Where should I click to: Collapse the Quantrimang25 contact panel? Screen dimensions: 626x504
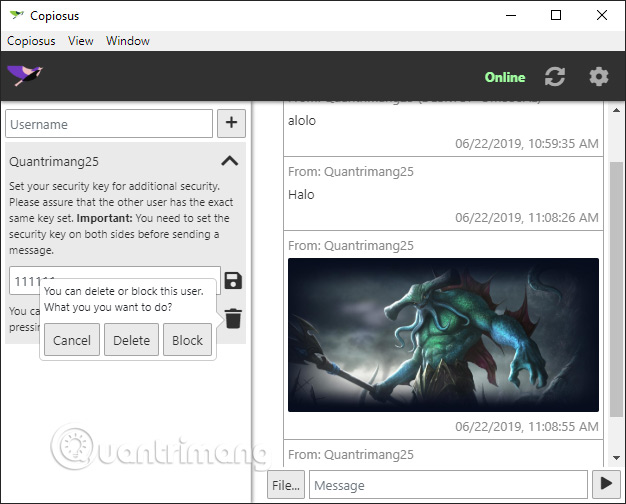tap(230, 161)
